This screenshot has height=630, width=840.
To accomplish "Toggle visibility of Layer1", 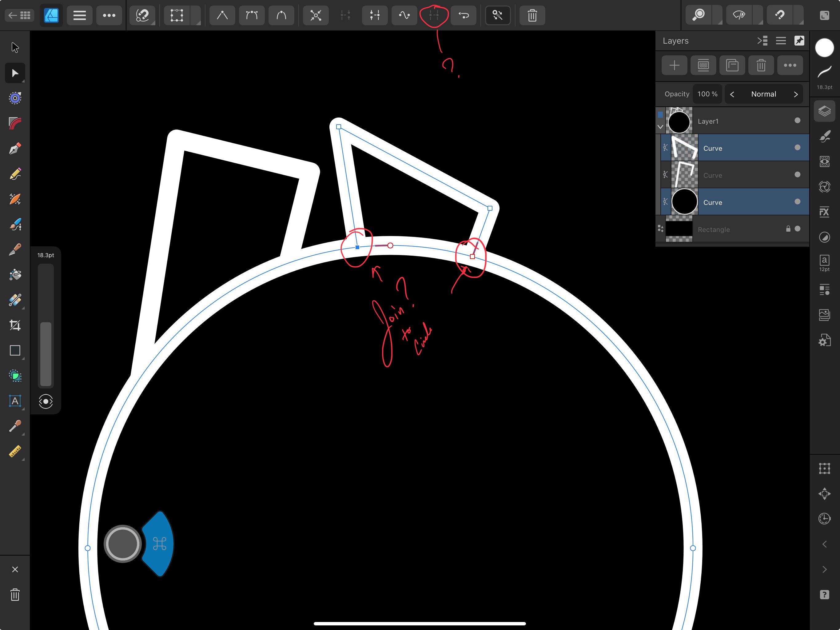I will pyautogui.click(x=797, y=120).
